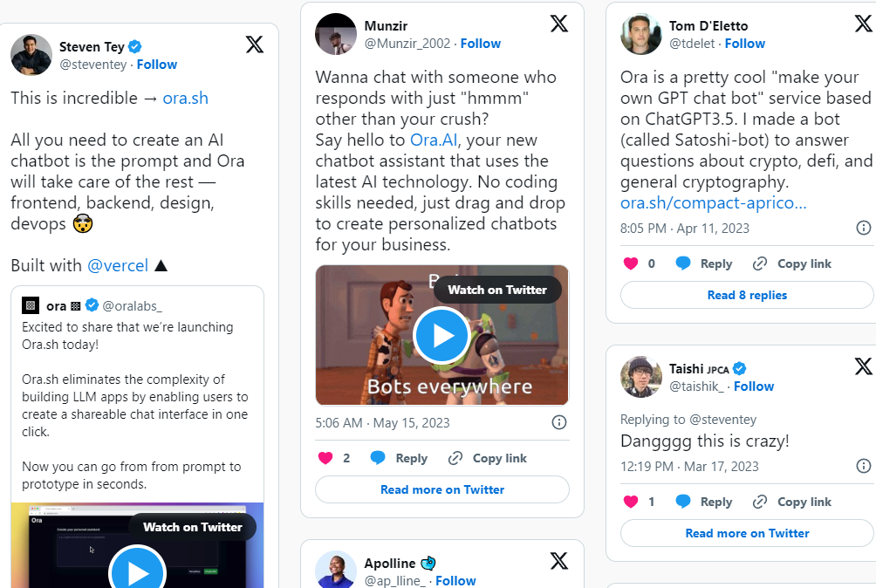Click Steven Tey's verified badge

point(134,46)
